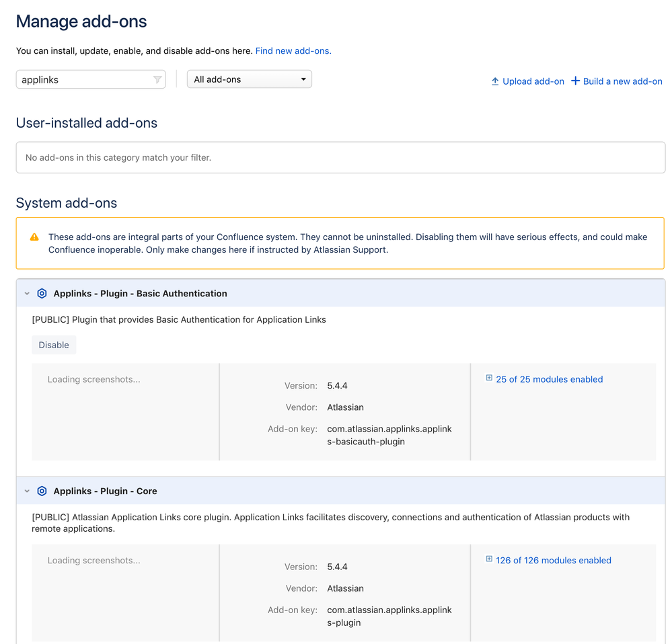Click the Core plugin description text

(330, 523)
